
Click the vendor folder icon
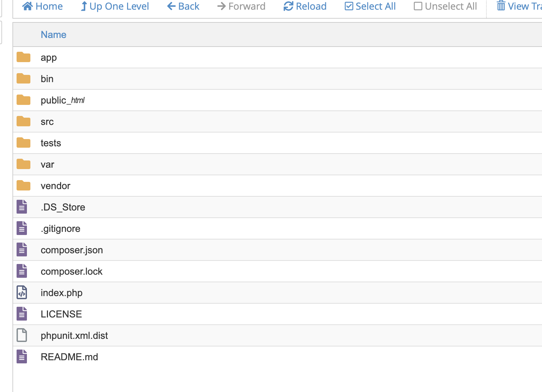pos(23,186)
